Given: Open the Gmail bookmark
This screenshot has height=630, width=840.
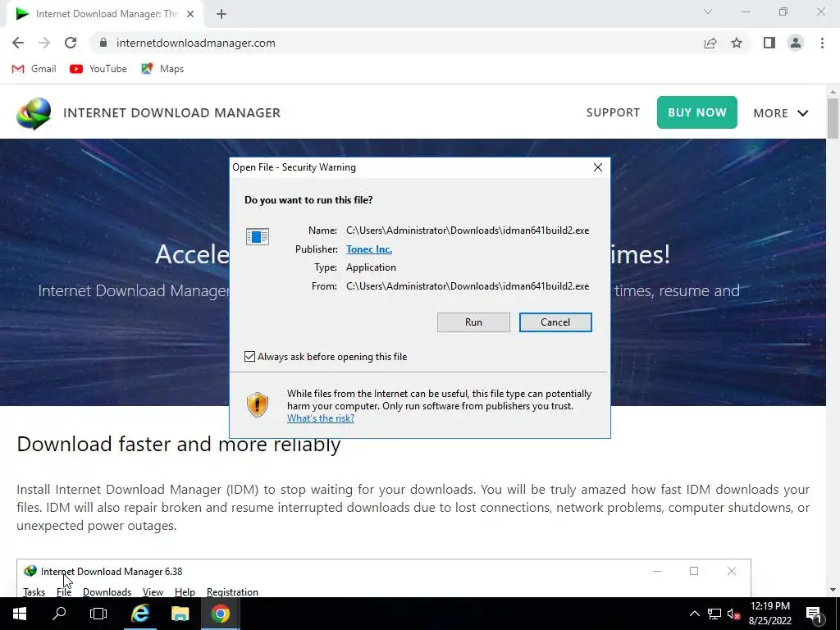Looking at the screenshot, I should [x=34, y=69].
